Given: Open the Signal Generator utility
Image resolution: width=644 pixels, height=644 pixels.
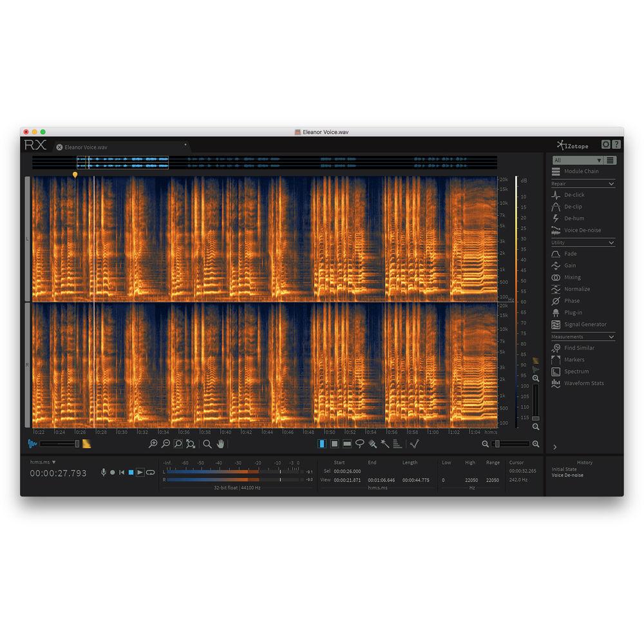Looking at the screenshot, I should point(583,324).
